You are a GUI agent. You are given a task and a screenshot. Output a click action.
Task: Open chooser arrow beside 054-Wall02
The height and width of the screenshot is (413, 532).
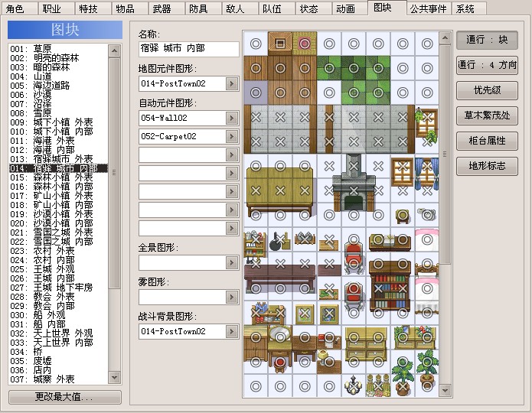click(232, 118)
